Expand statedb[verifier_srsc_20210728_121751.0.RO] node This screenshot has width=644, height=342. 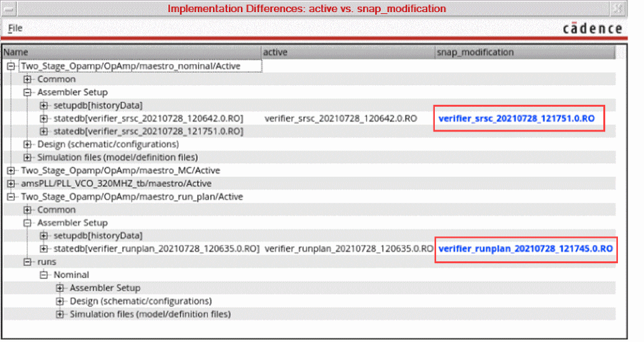[43, 132]
